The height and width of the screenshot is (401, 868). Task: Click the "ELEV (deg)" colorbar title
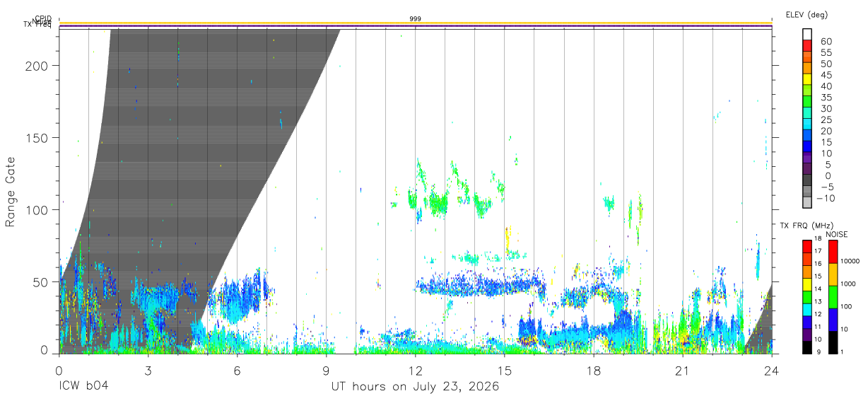807,15
